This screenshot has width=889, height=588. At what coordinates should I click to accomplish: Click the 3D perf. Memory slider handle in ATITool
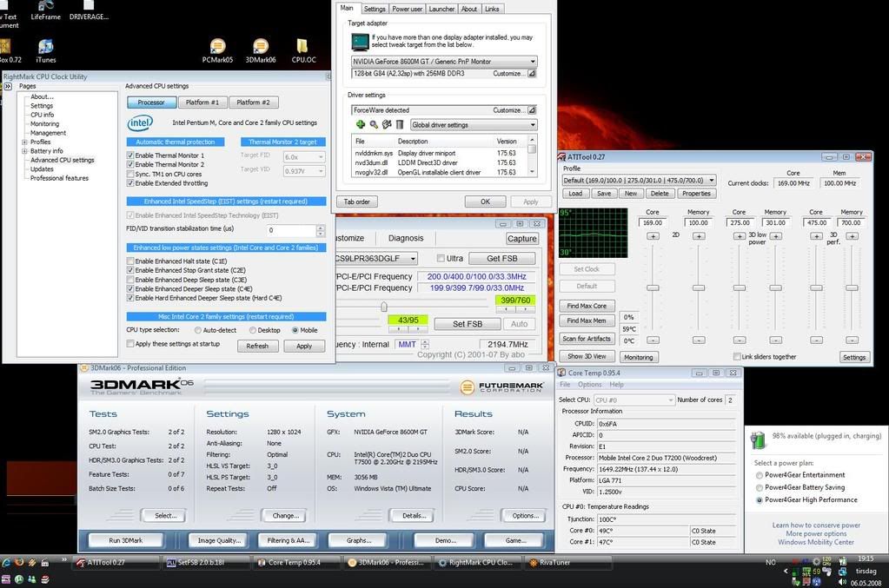pos(853,287)
